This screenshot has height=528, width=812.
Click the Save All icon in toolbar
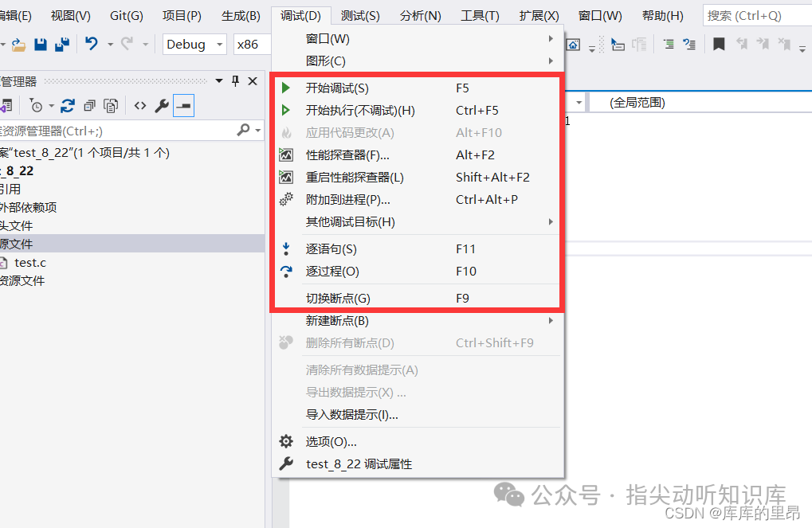61,45
